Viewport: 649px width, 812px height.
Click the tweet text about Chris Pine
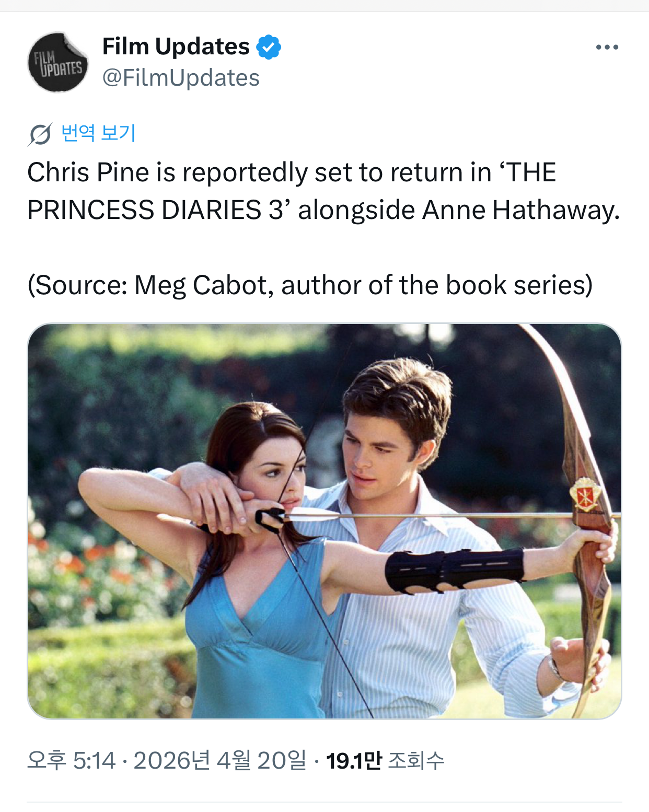[x=323, y=191]
